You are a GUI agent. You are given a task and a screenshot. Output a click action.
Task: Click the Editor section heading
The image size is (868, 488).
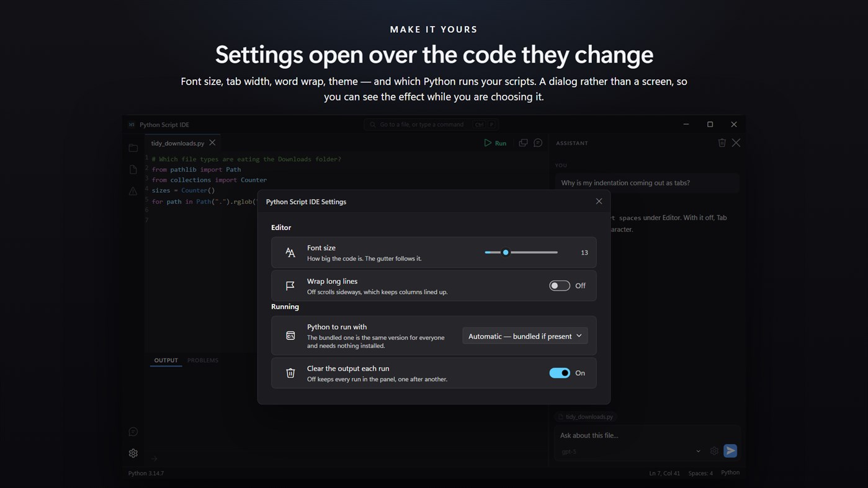point(281,228)
